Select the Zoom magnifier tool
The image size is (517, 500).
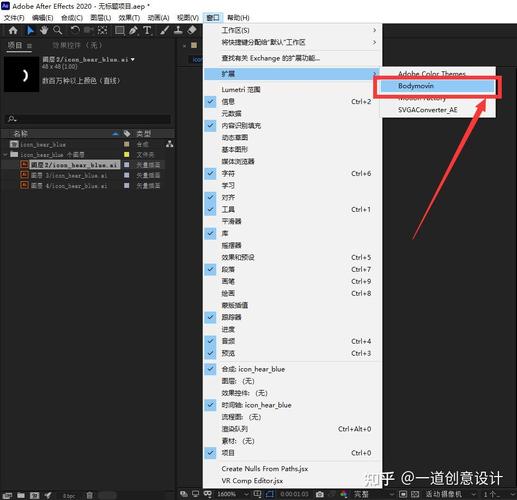coord(58,31)
